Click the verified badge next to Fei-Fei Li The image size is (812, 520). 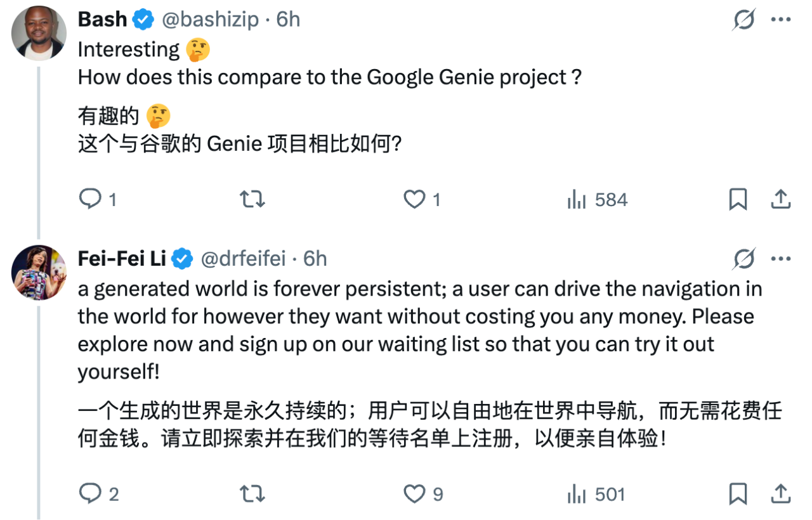(x=182, y=259)
